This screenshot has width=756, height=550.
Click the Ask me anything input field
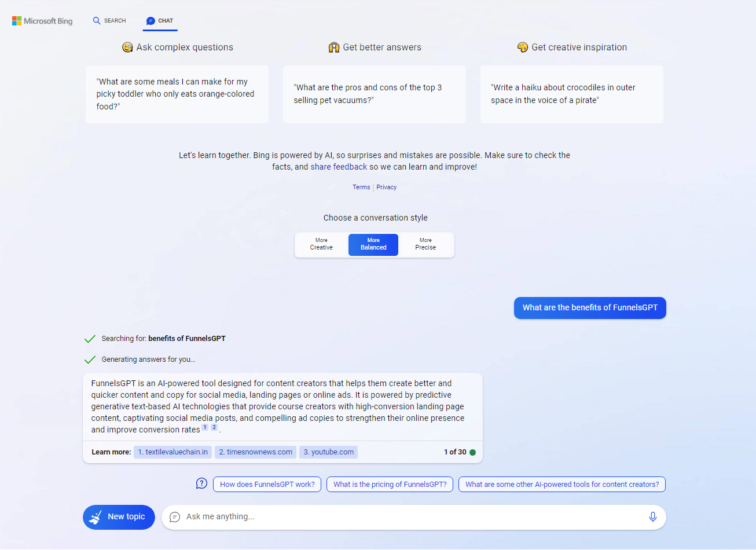pos(414,517)
